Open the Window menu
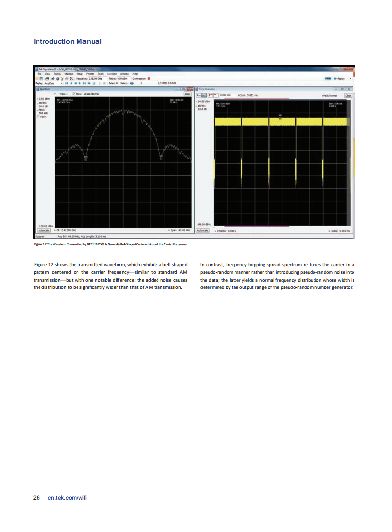392x532 pixels. 124,74
